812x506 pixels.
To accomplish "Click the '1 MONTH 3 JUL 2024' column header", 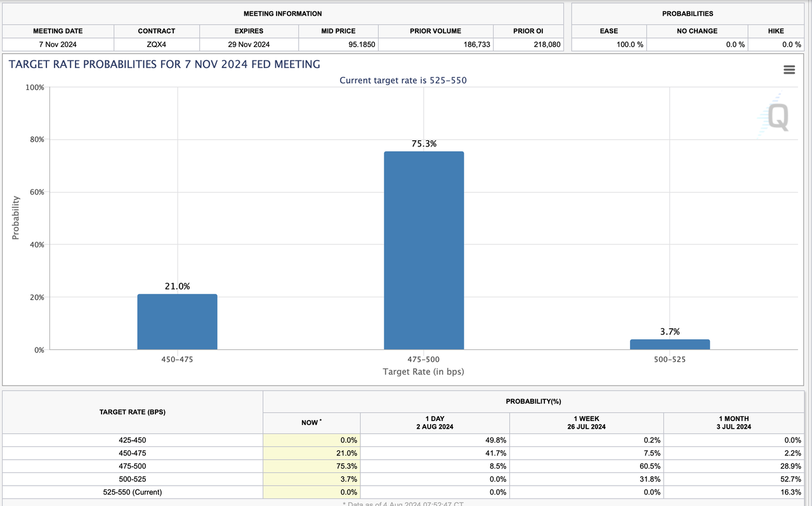I will [x=735, y=422].
